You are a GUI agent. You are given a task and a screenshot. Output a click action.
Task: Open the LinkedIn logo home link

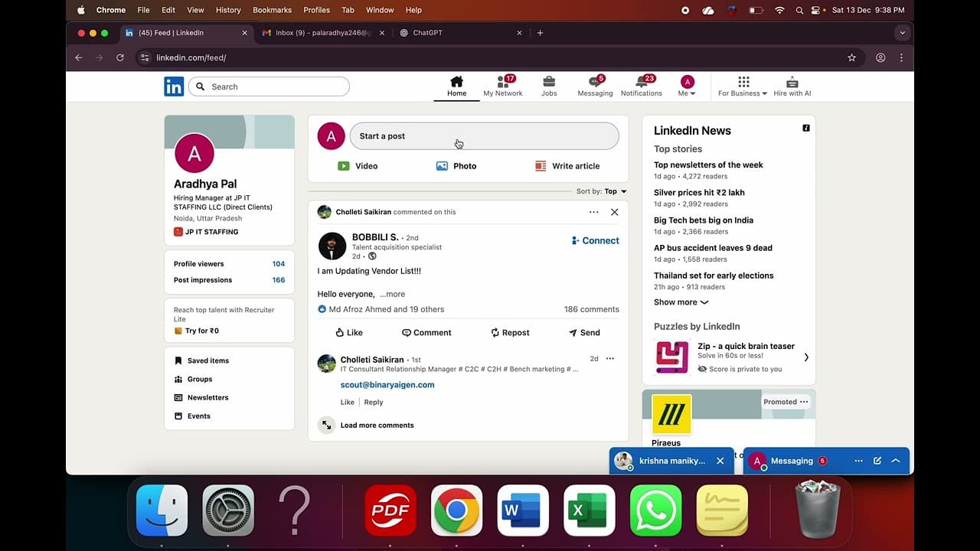[174, 86]
